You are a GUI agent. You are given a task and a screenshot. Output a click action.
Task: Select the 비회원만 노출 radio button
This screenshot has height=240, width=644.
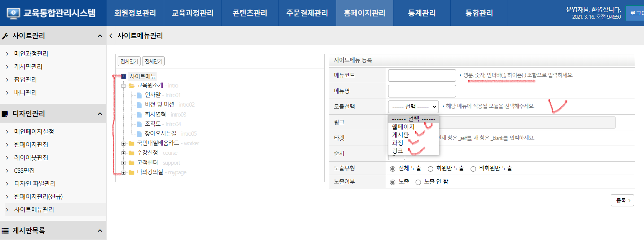[473, 169]
